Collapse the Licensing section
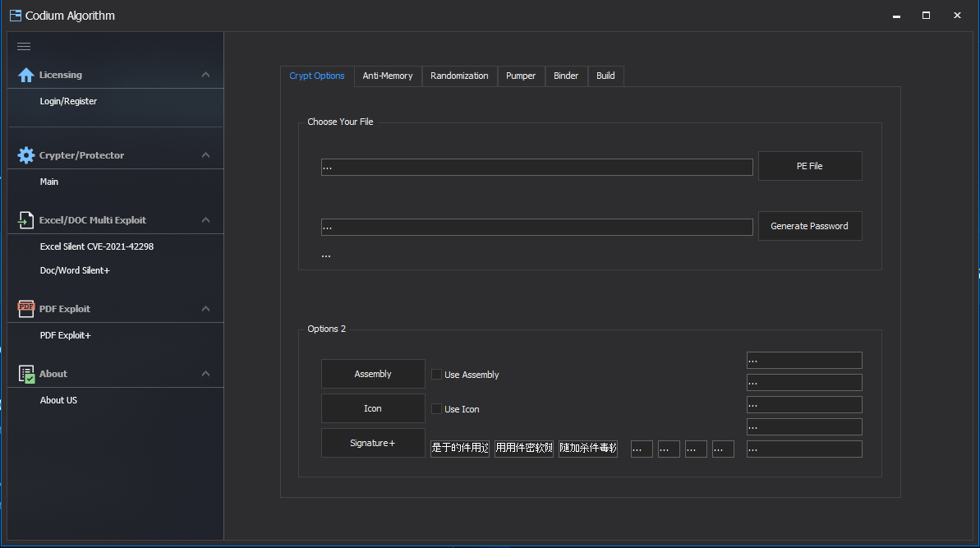 tap(205, 74)
